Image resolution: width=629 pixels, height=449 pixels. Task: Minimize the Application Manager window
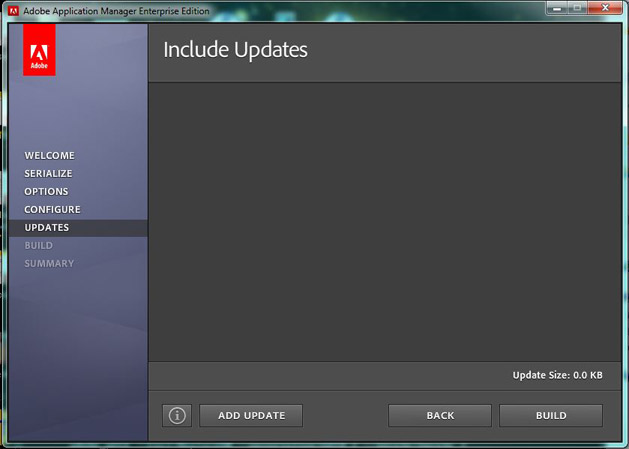pyautogui.click(x=557, y=8)
